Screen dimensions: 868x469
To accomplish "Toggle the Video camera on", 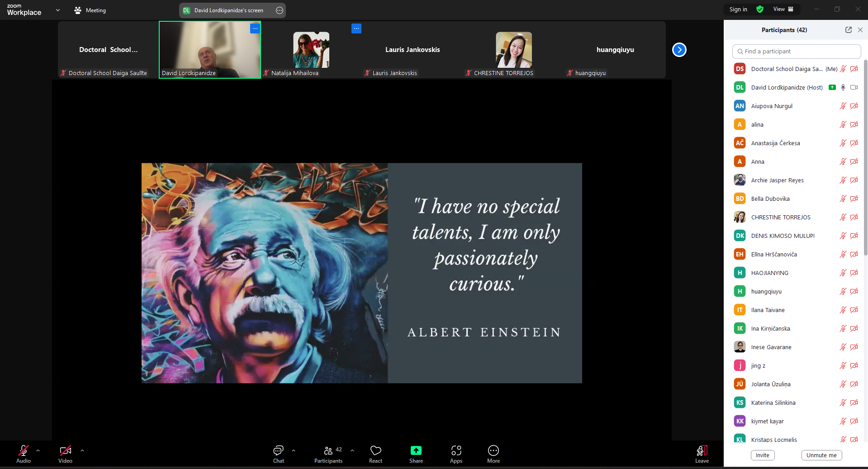I will 65,450.
